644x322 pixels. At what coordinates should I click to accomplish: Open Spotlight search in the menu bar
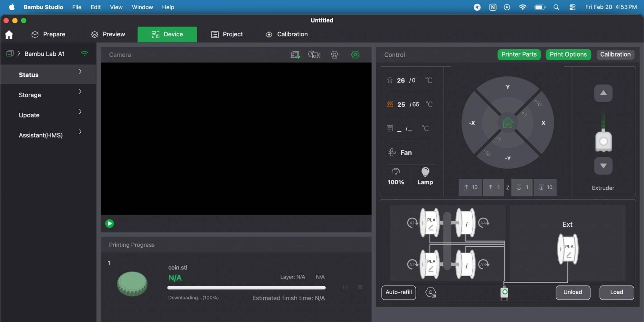(x=556, y=7)
